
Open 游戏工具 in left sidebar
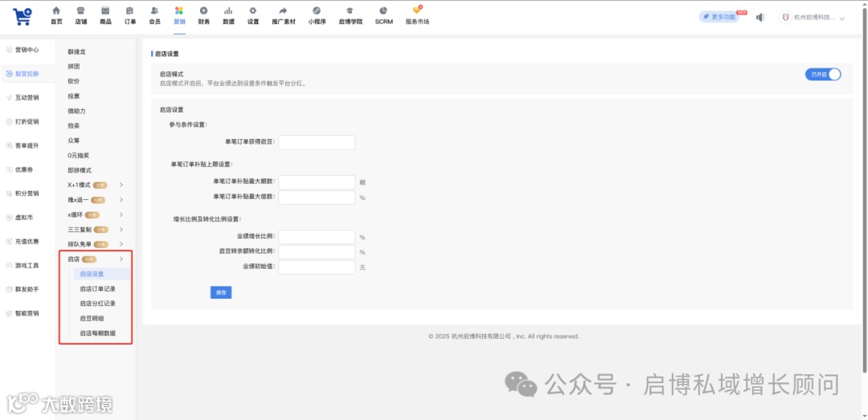(x=27, y=266)
